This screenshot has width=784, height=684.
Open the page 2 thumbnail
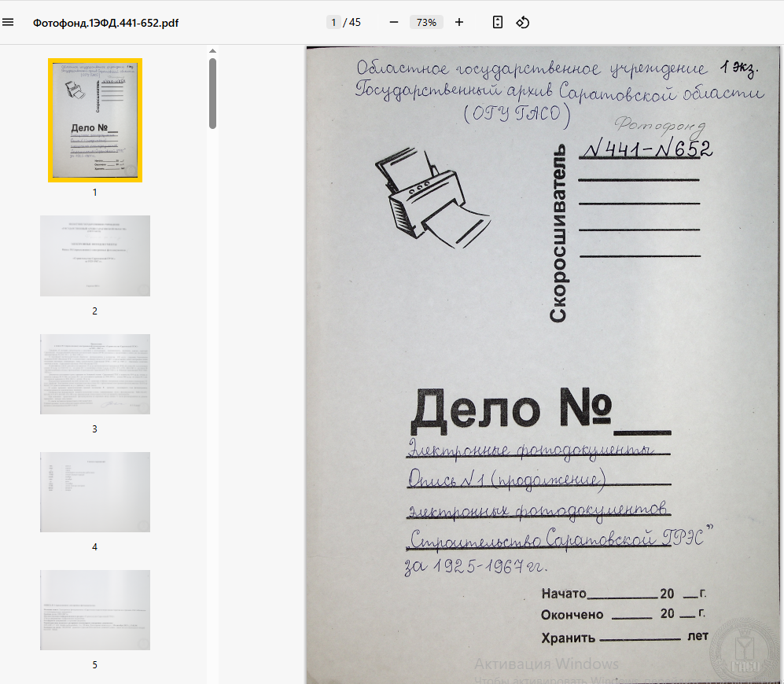point(94,256)
